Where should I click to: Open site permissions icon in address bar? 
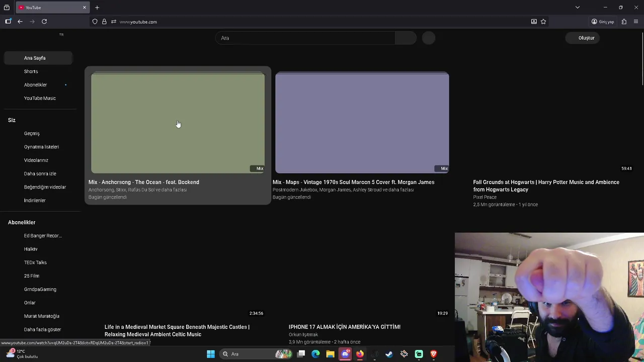[x=114, y=22]
